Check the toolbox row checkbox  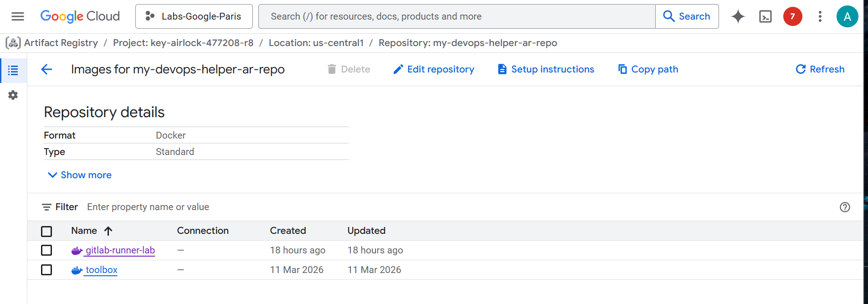pos(46,270)
